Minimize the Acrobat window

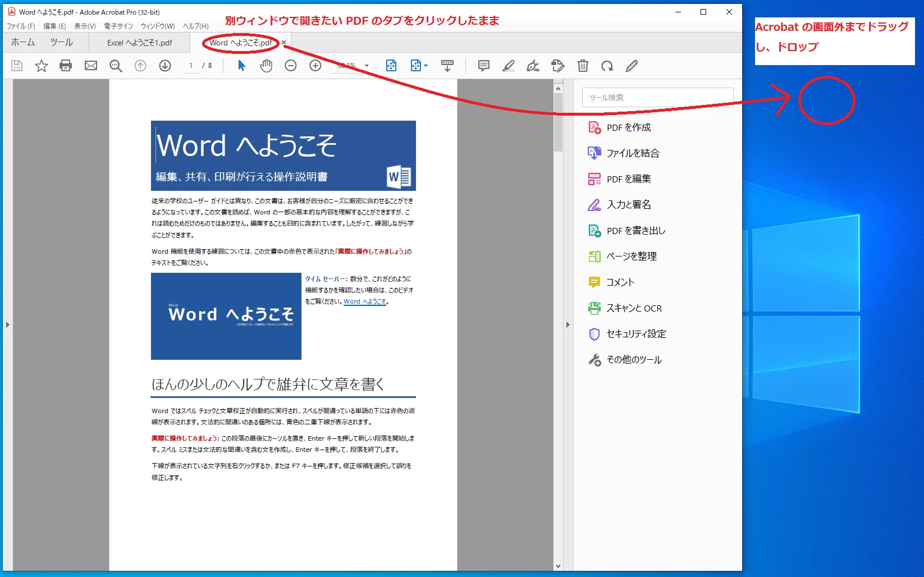tap(678, 12)
